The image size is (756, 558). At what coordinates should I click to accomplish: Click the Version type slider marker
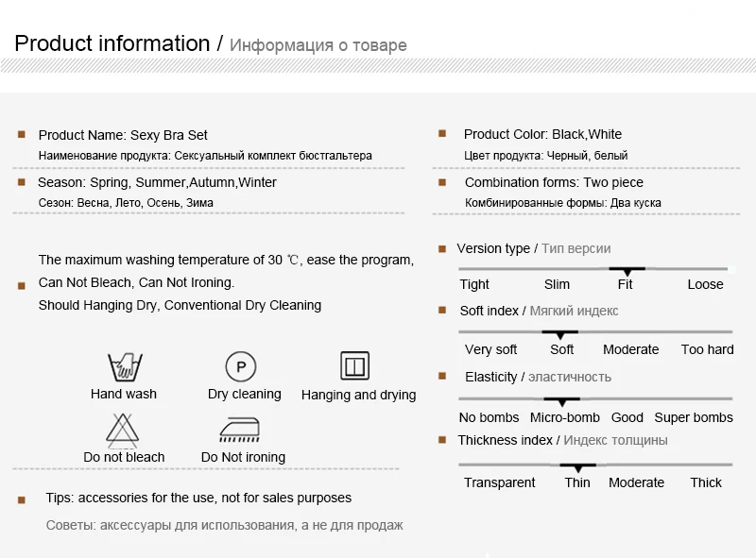tap(627, 271)
